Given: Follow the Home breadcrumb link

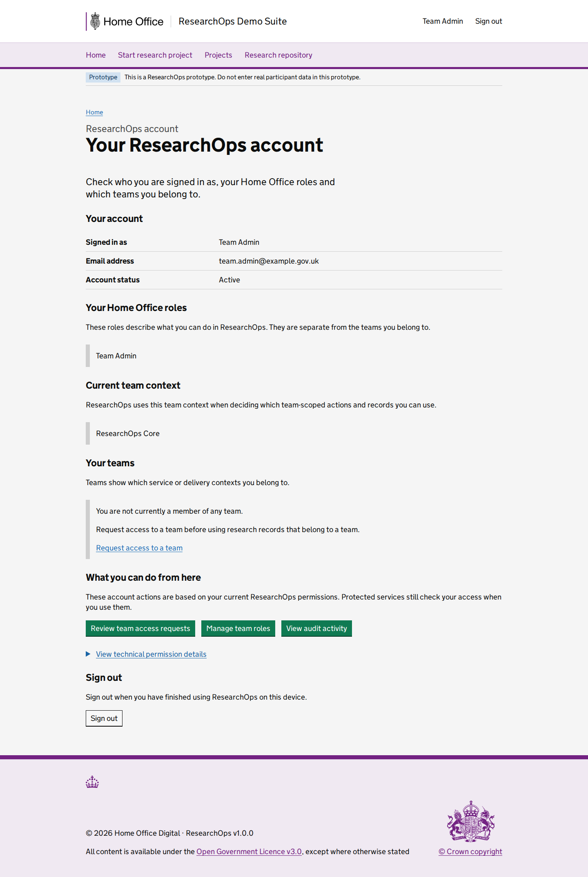Looking at the screenshot, I should pos(94,112).
